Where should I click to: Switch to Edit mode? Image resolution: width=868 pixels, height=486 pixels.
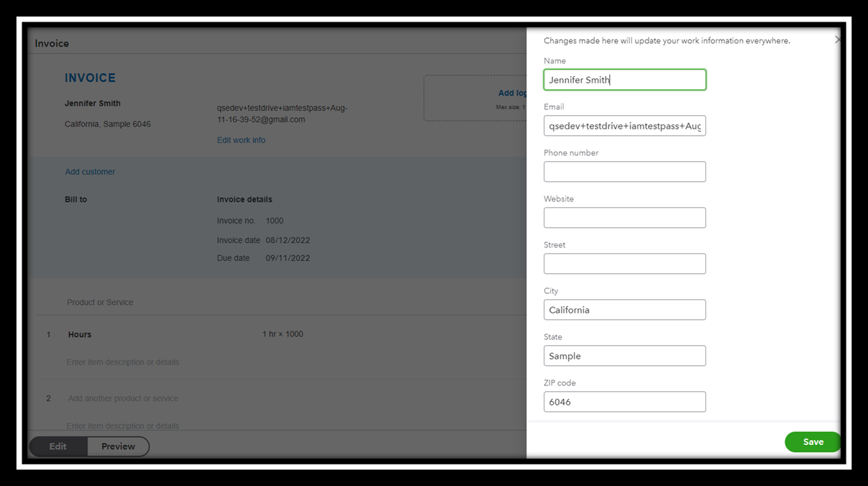(x=58, y=446)
